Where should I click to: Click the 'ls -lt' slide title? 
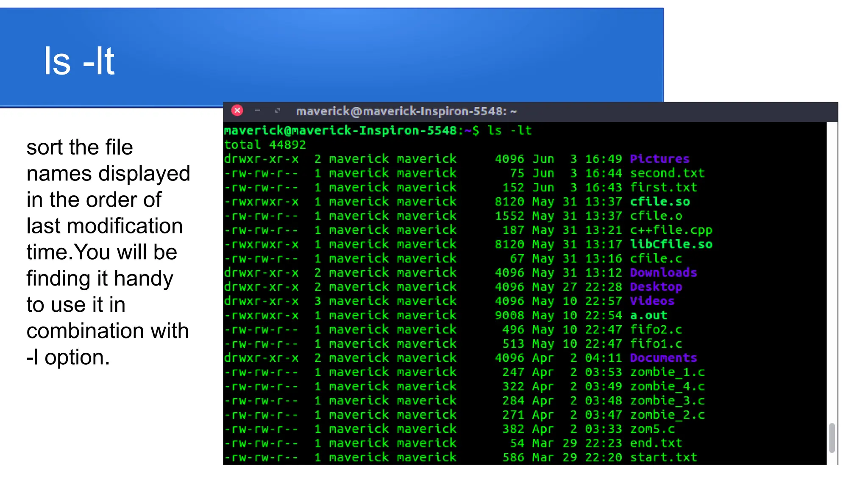79,61
